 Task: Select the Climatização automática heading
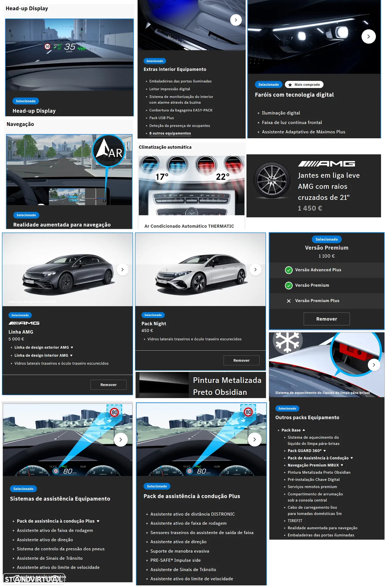(x=165, y=147)
